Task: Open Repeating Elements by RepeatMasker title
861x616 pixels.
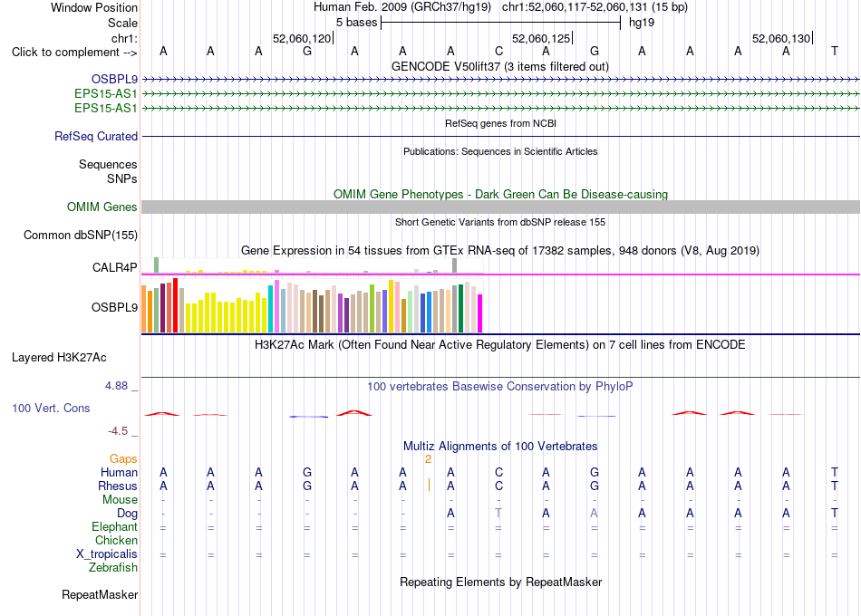Action: [500, 582]
